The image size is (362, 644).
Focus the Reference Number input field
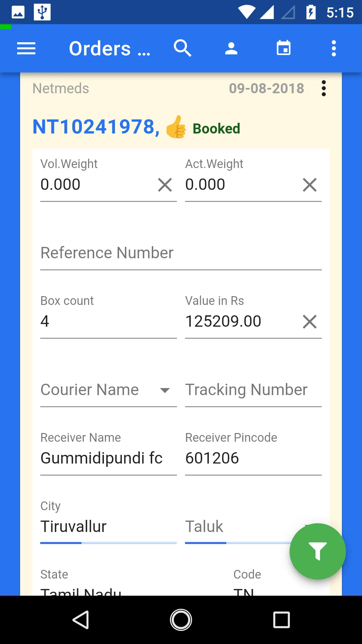click(x=181, y=253)
